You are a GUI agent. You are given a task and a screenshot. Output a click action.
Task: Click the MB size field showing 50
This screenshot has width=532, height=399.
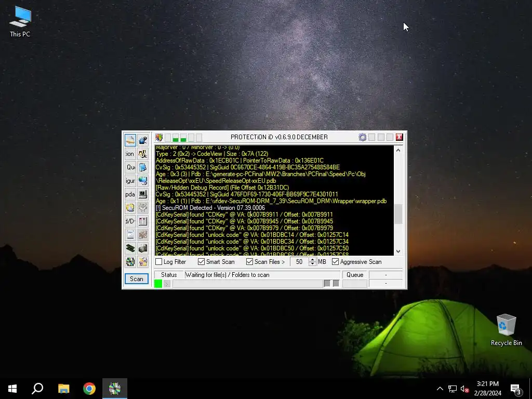[299, 262]
